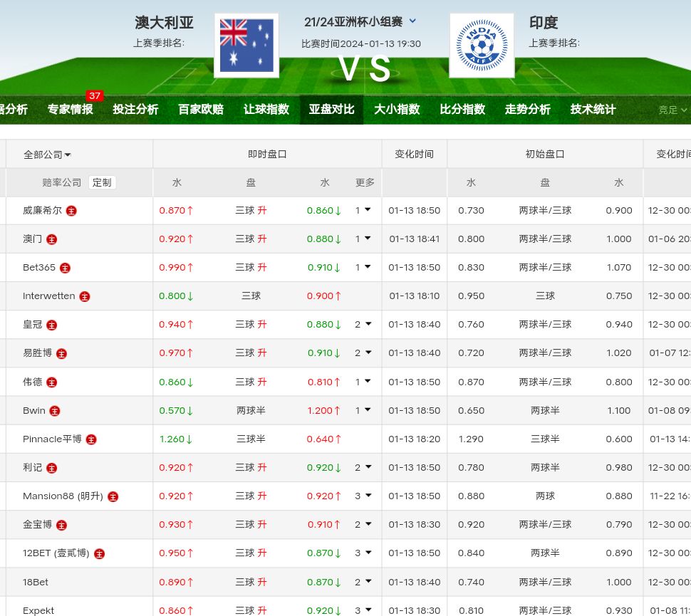Screen dimensions: 691x616
Task: Open the 竞足 dropdown in navigation bar
Action: click(x=672, y=110)
